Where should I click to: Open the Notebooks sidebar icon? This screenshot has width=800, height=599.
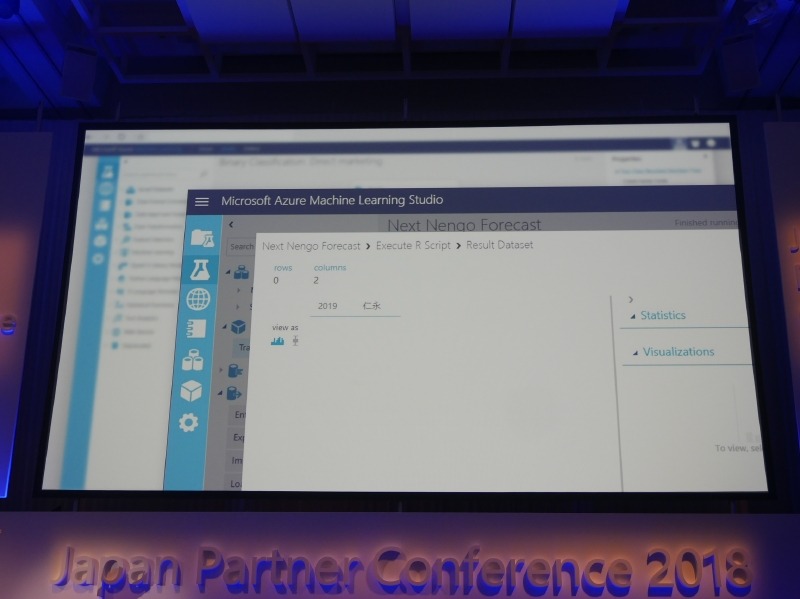196,329
